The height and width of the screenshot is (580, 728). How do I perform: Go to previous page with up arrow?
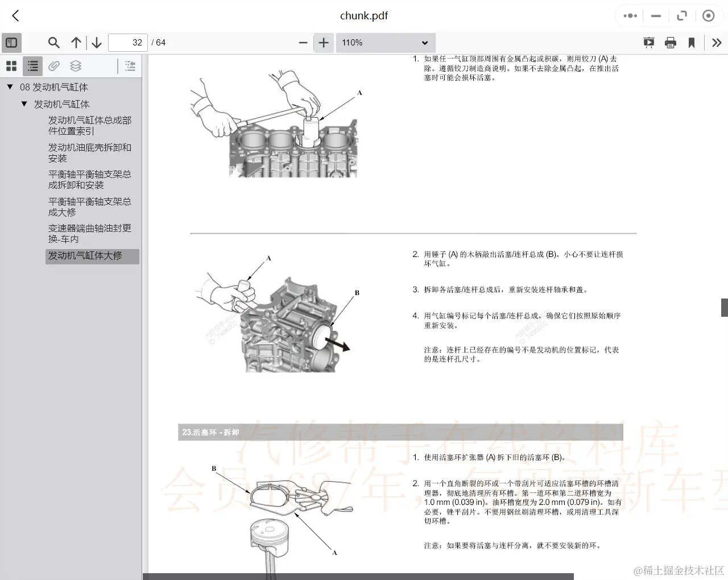(76, 42)
